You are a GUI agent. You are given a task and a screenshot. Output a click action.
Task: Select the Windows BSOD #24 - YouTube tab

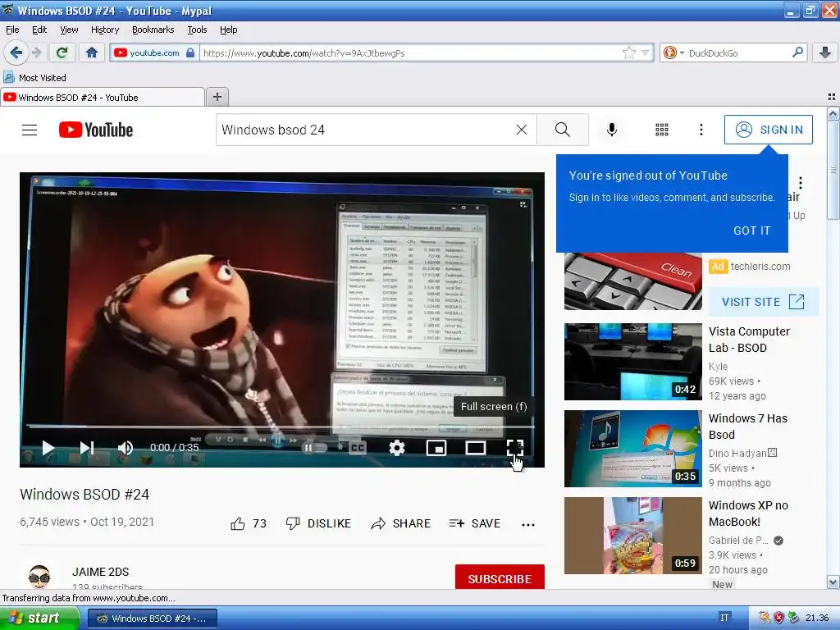pyautogui.click(x=102, y=98)
